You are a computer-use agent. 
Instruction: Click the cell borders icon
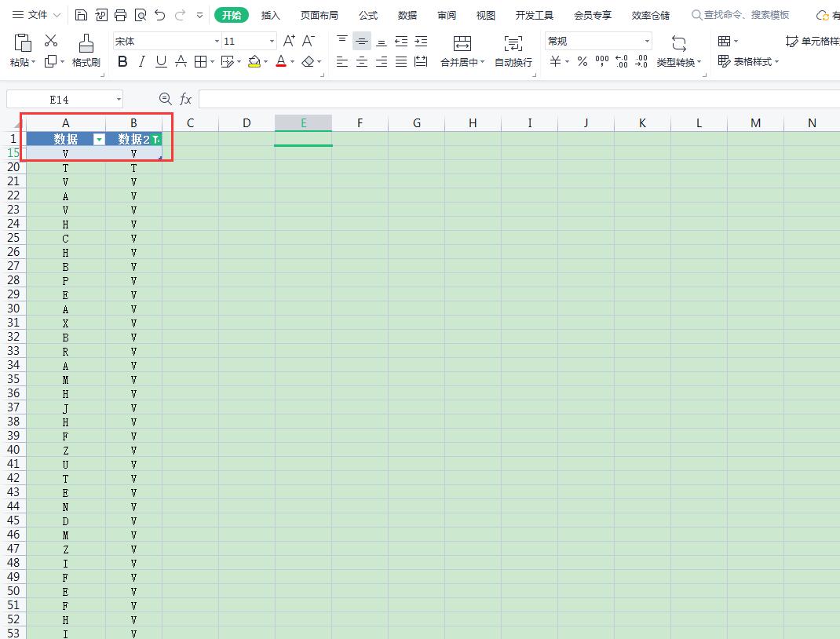(200, 61)
